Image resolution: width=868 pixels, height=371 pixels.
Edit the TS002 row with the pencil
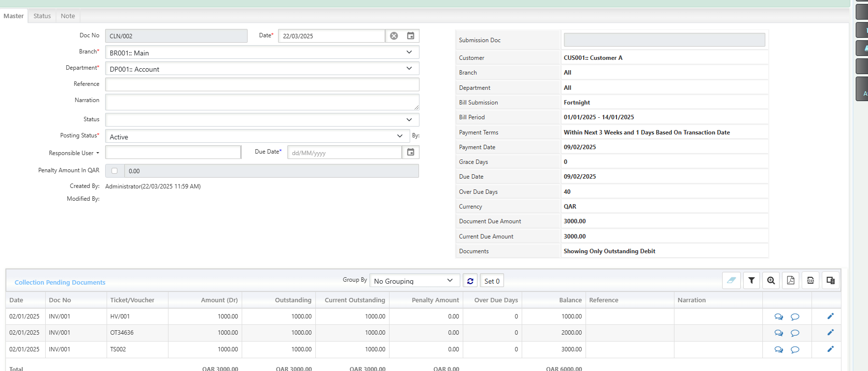[x=831, y=349]
